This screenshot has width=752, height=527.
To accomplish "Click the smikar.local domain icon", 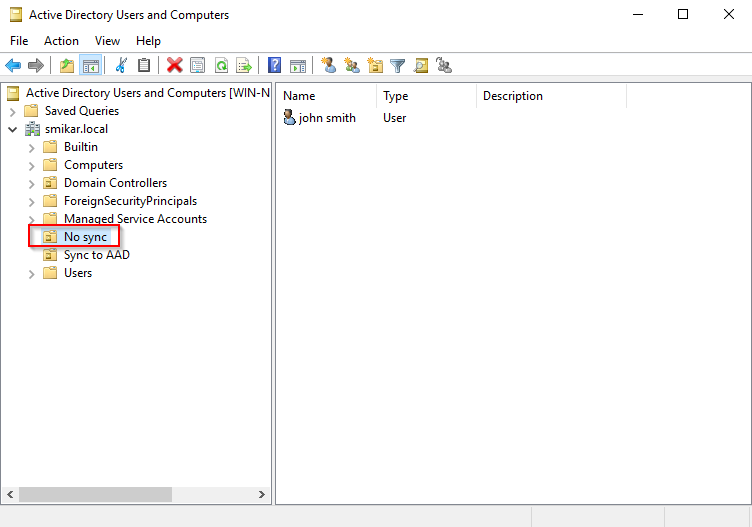I will (x=33, y=129).
